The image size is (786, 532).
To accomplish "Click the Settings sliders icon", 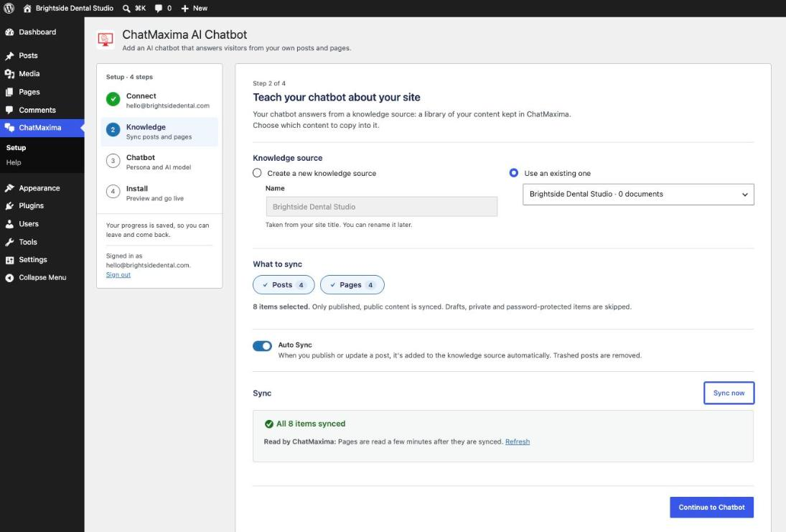I will point(9,260).
